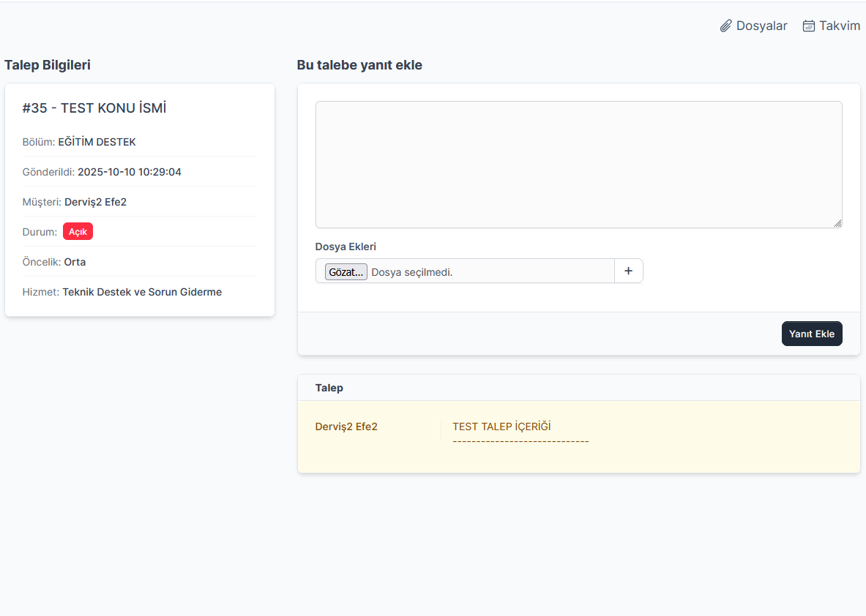Click the Talep section header
This screenshot has height=616, width=866.
329,388
